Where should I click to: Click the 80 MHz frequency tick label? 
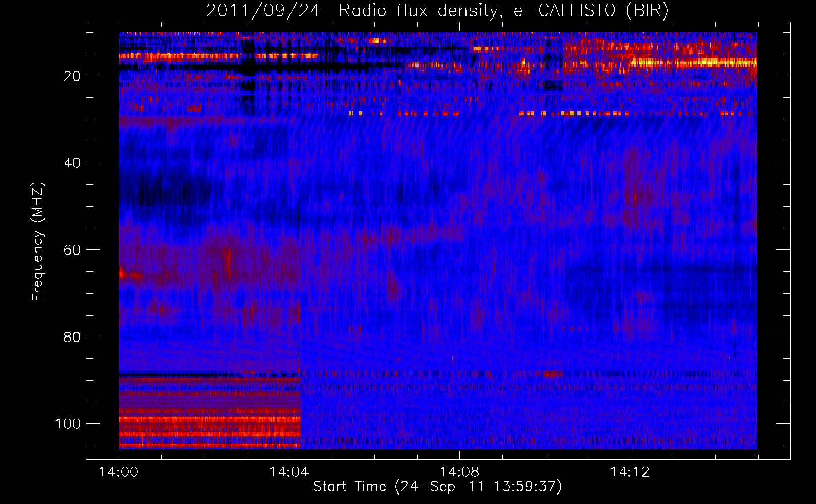72,337
